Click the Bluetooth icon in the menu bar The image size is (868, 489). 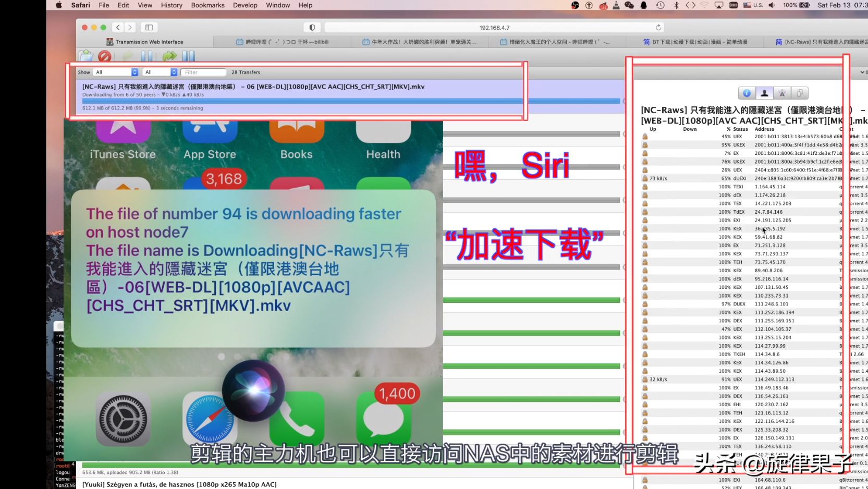click(676, 5)
